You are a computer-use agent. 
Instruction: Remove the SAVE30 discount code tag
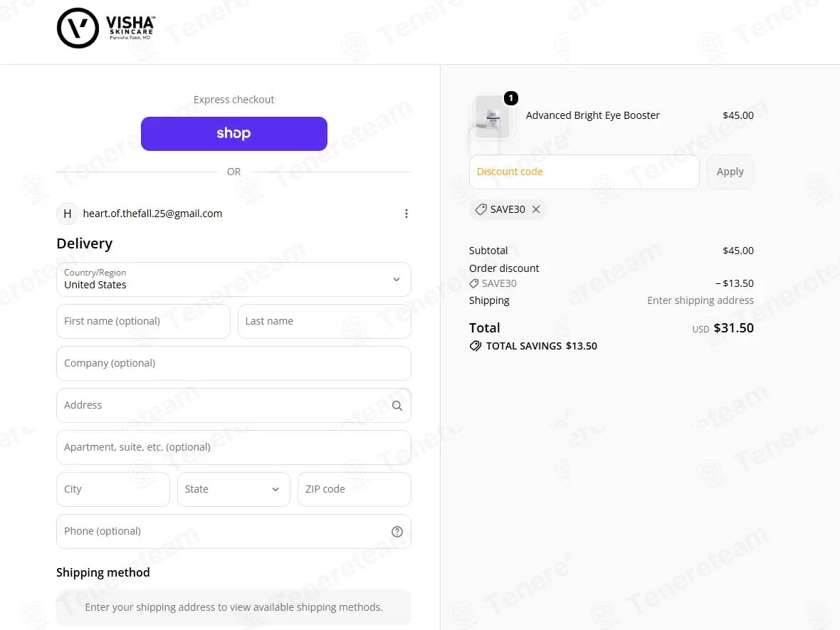(x=536, y=209)
